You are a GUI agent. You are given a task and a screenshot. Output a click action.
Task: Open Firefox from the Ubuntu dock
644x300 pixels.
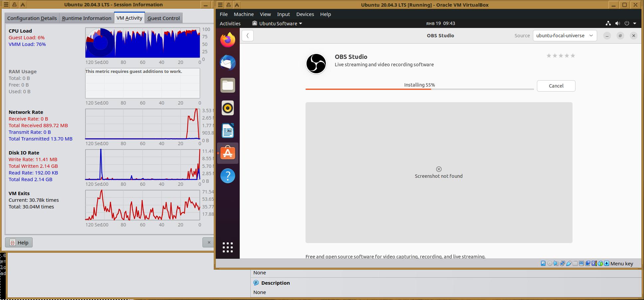pyautogui.click(x=228, y=40)
